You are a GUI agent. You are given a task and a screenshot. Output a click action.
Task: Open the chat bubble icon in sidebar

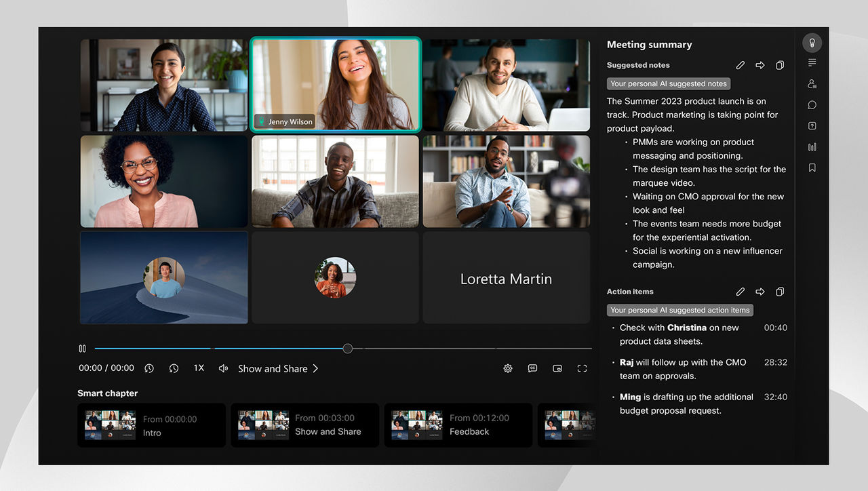pyautogui.click(x=812, y=104)
